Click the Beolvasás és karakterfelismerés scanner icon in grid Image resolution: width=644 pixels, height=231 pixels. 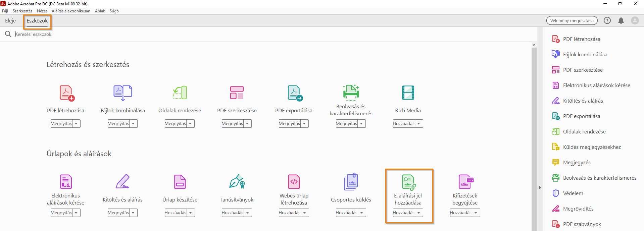[x=351, y=92]
